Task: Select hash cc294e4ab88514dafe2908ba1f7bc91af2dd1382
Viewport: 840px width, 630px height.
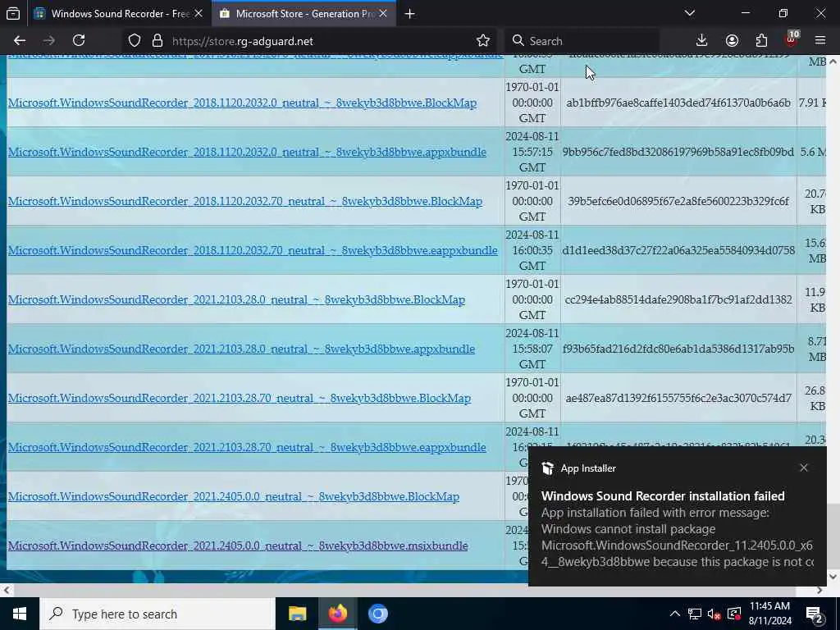Action: pos(678,300)
